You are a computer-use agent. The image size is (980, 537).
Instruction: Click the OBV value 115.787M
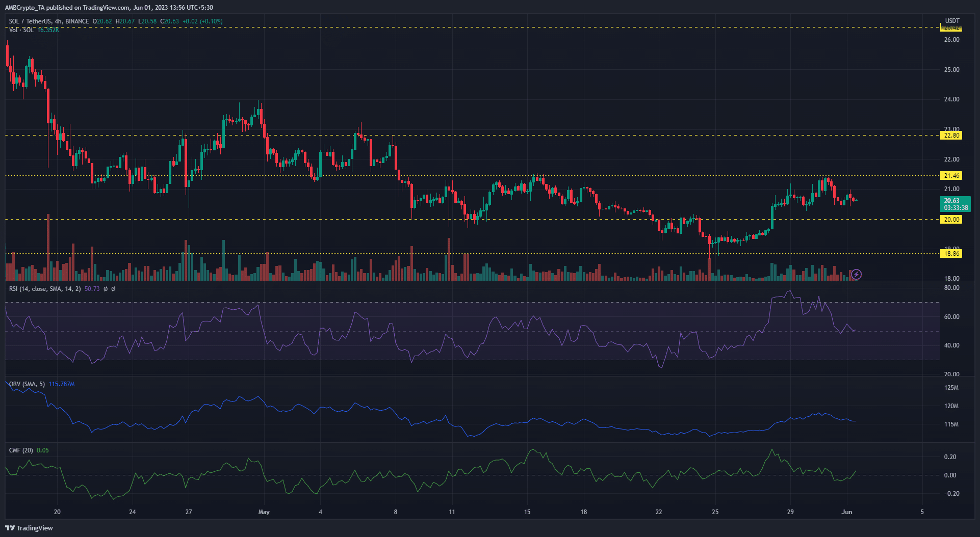(x=62, y=384)
